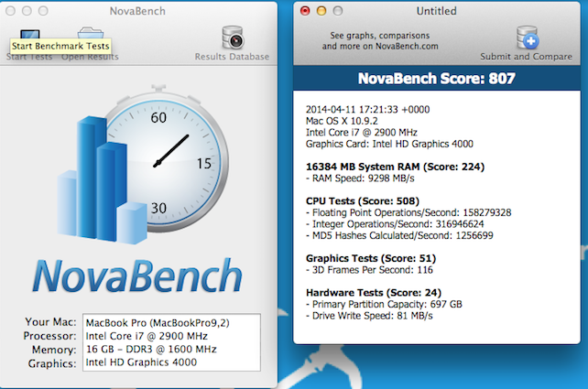
Task: Click the large NovaBench logo text
Action: click(x=137, y=276)
